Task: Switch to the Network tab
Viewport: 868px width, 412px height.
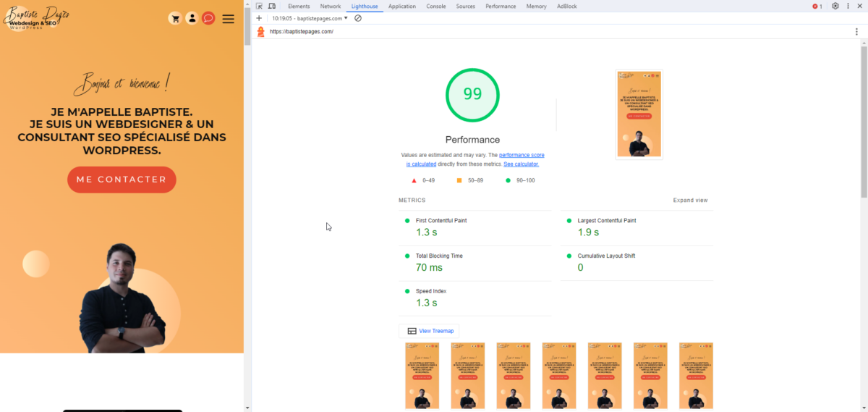Action: click(x=330, y=7)
